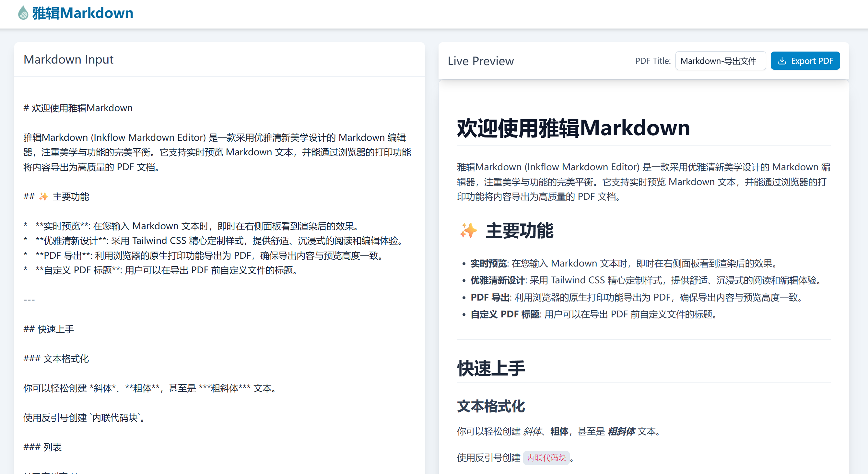The width and height of the screenshot is (868, 474).
Task: Click the preview heading 文本格式化
Action: 491,406
